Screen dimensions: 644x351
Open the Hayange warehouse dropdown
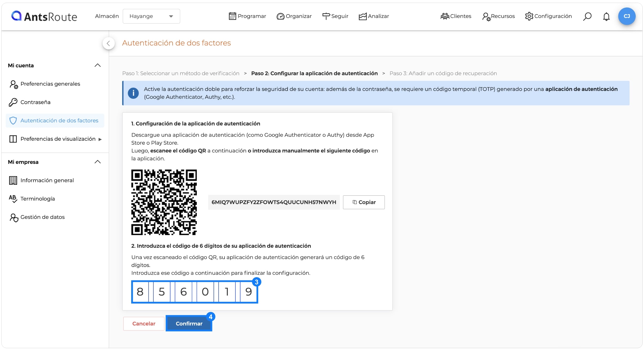(x=151, y=16)
